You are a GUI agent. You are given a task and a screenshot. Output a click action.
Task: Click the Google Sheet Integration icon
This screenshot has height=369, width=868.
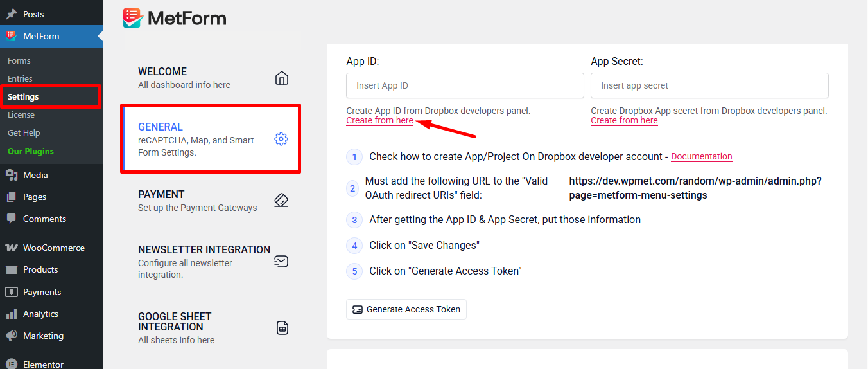click(282, 328)
